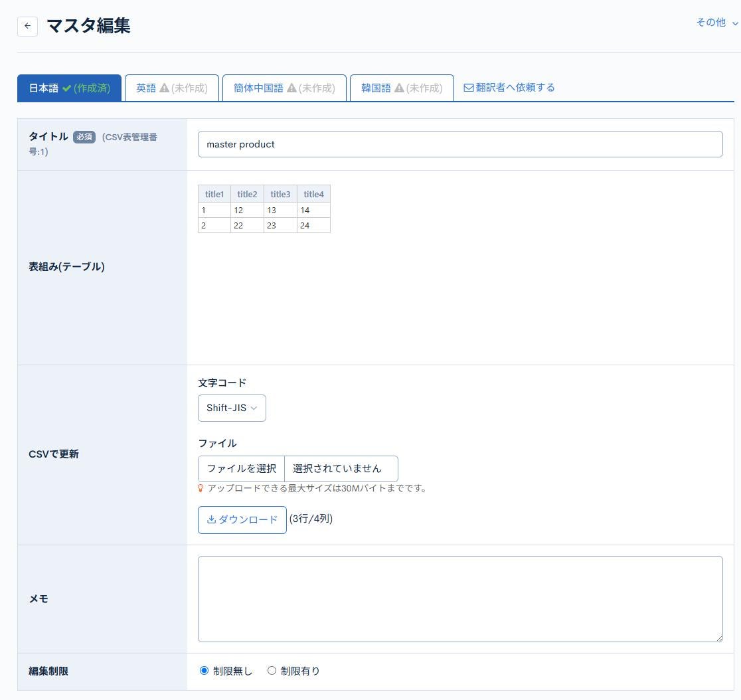
Task: Click the back arrow beside マスタ編集 heading
Action: click(27, 26)
